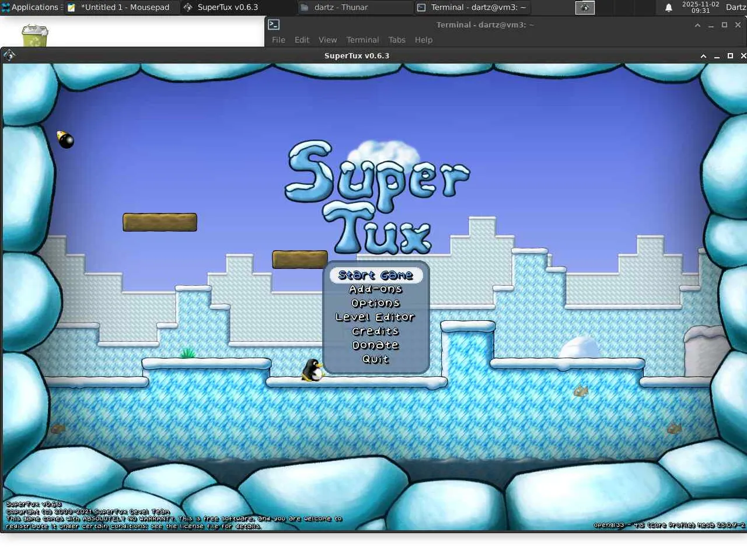Choose Start Game in the SuperTux menu

pos(376,275)
